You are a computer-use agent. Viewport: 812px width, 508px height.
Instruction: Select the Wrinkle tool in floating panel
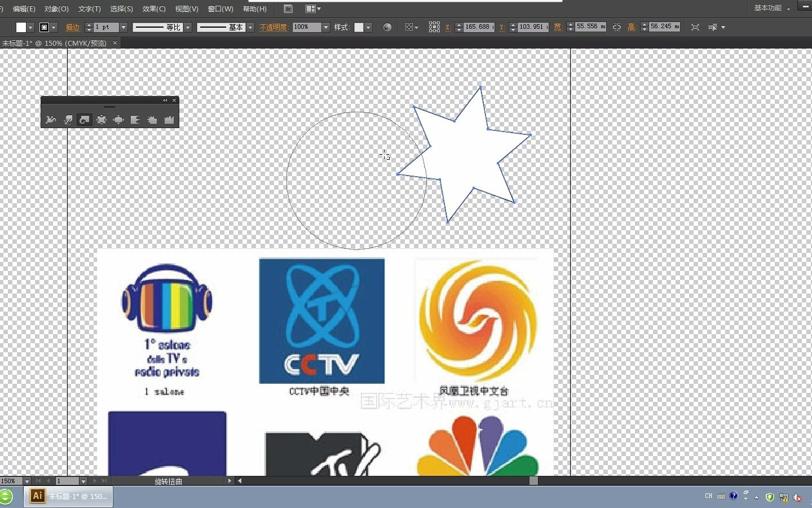tap(169, 120)
